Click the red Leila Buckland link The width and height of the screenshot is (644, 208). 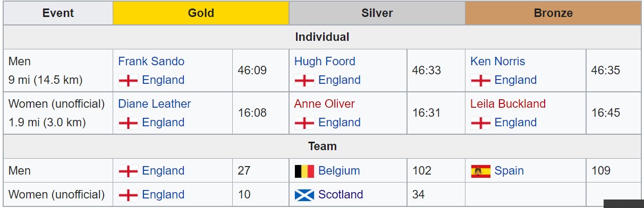click(x=508, y=103)
